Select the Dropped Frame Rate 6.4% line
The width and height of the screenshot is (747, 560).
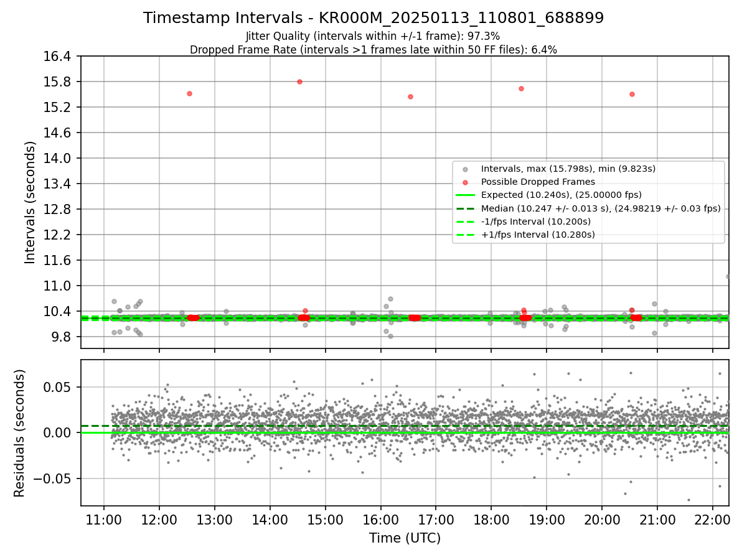[x=374, y=50]
